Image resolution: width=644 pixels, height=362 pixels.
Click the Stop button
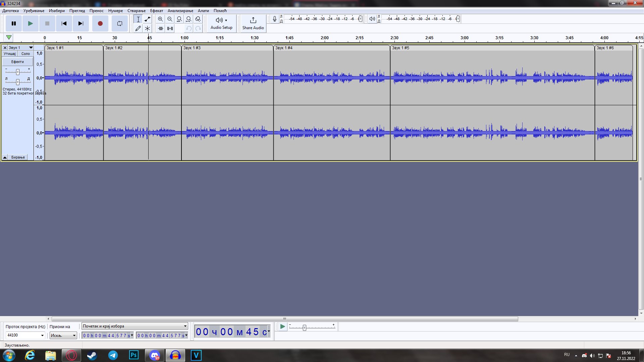pos(47,23)
